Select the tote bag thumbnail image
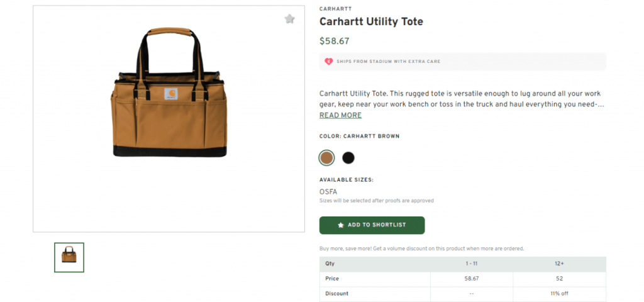Image resolution: width=644 pixels, height=302 pixels. pos(69,257)
